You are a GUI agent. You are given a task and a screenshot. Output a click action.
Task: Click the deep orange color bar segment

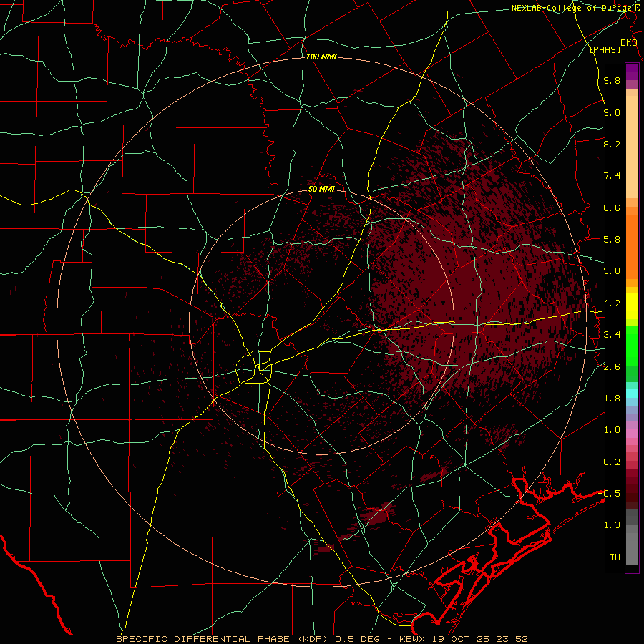point(632,248)
